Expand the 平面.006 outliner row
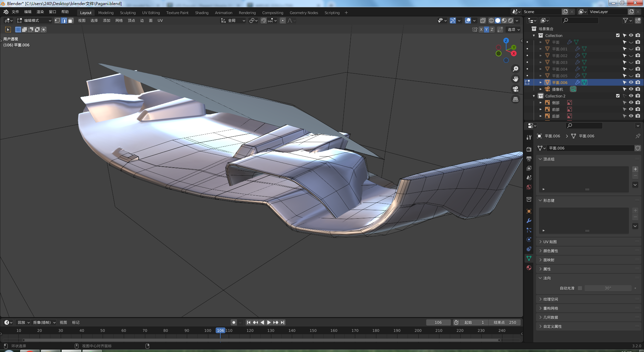This screenshot has width=644, height=352. pos(541,82)
